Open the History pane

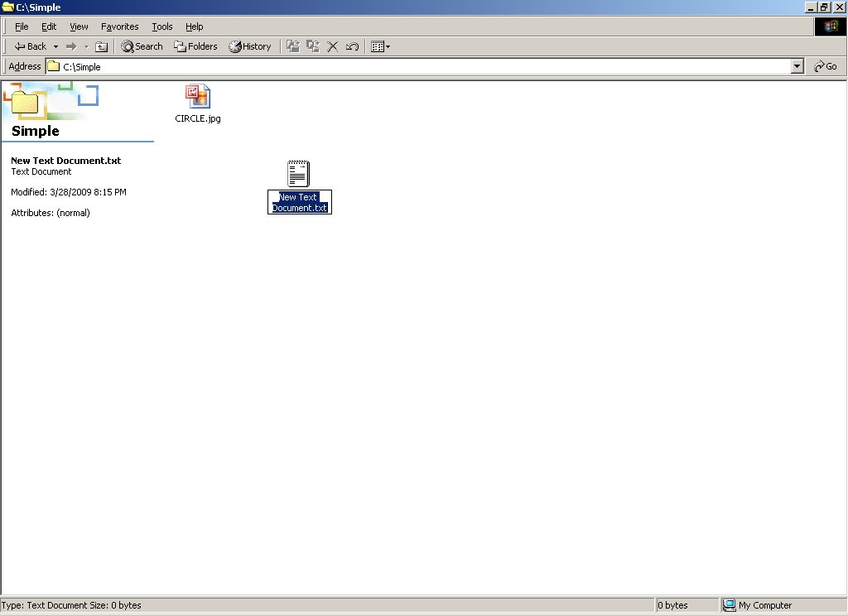(250, 46)
